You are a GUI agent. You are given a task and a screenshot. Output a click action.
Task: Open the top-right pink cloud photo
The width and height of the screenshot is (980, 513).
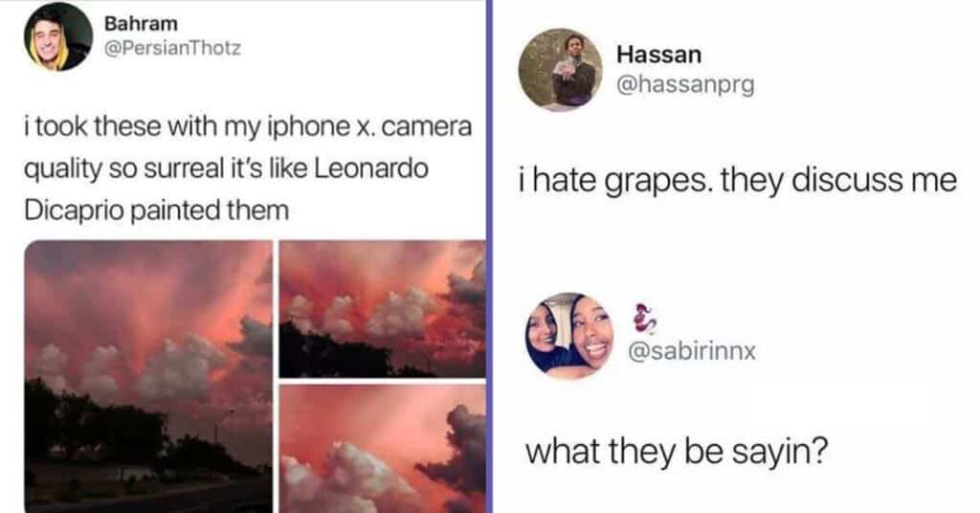(382, 309)
